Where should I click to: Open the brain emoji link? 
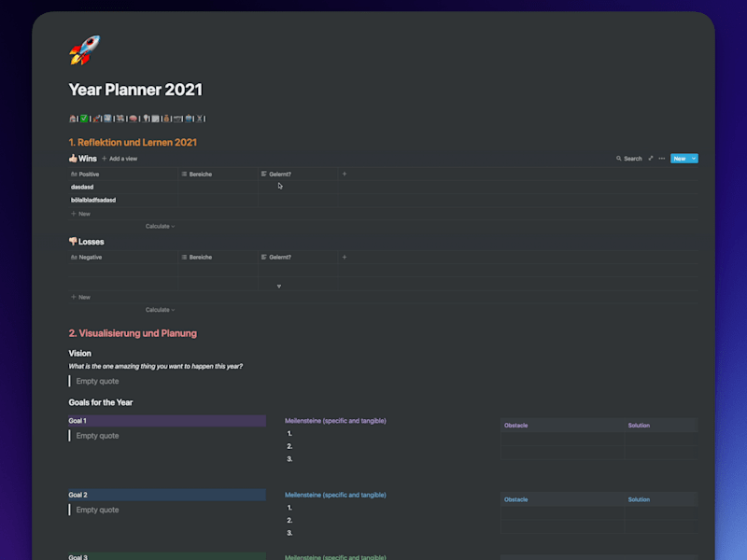(x=133, y=119)
